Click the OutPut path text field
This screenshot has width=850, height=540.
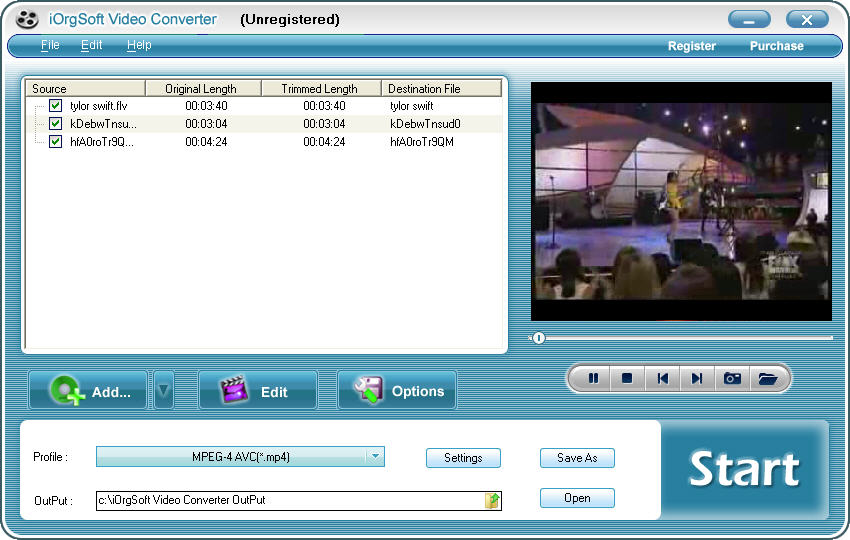(288, 500)
